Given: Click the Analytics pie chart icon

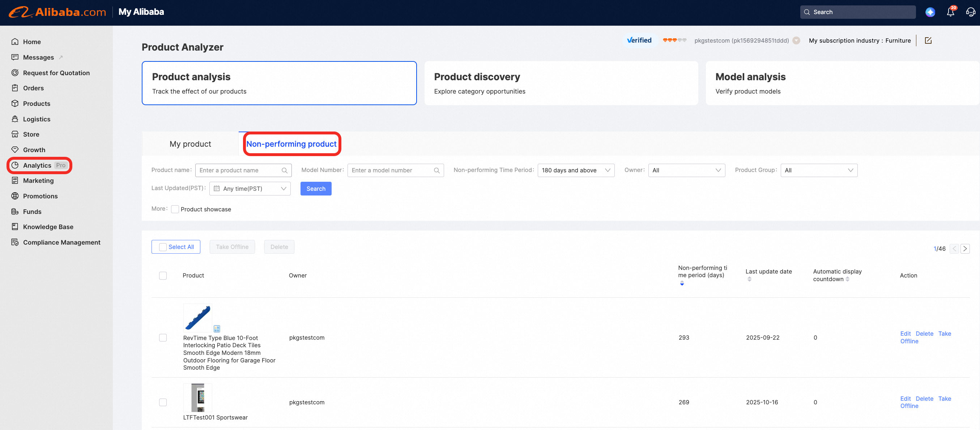Looking at the screenshot, I should tap(15, 165).
